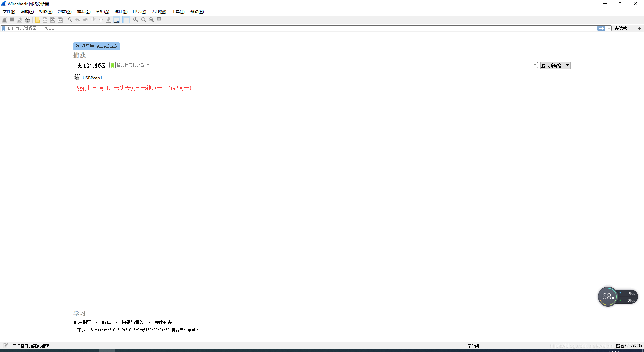The image size is (644, 352).
Task: Reload this capture file
Action: pos(60,20)
